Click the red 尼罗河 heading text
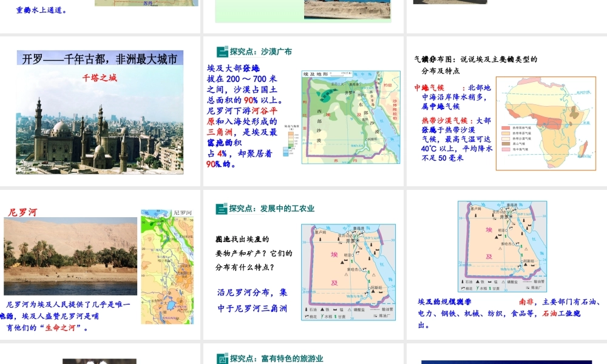This screenshot has height=364, width=607. click(x=22, y=212)
